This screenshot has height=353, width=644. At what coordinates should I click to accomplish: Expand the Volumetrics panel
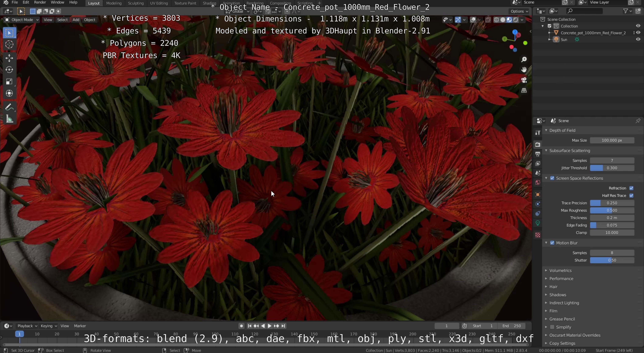tap(546, 271)
